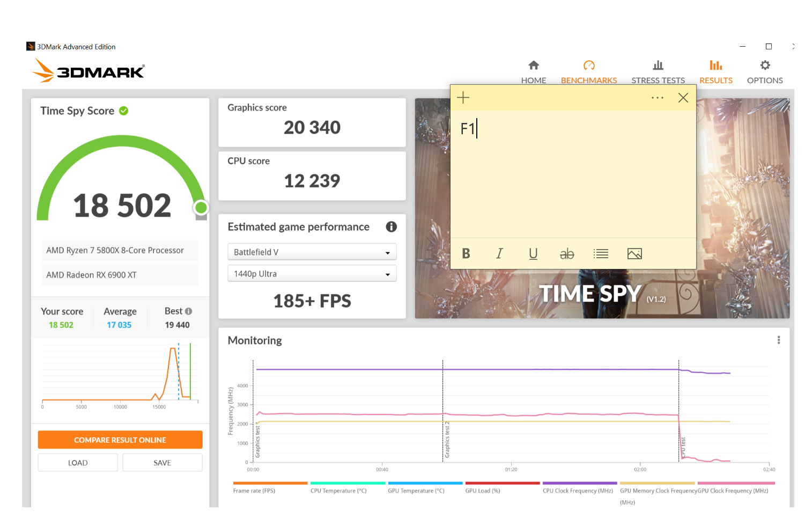Screen dimensions: 812x525
Task: Toggle italic formatting in sticky note
Action: 499,253
